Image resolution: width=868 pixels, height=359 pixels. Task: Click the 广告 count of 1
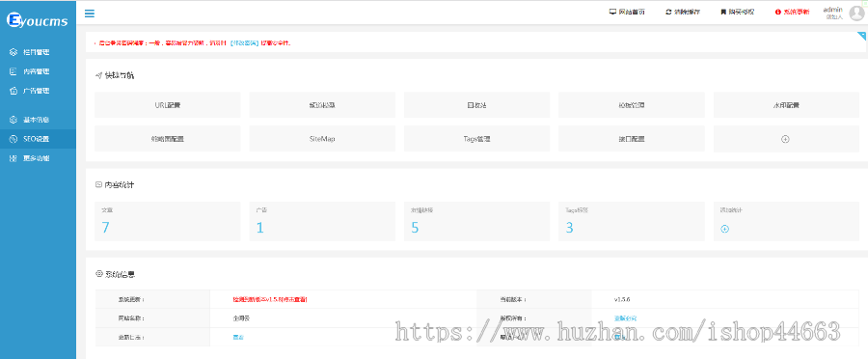[x=259, y=227]
